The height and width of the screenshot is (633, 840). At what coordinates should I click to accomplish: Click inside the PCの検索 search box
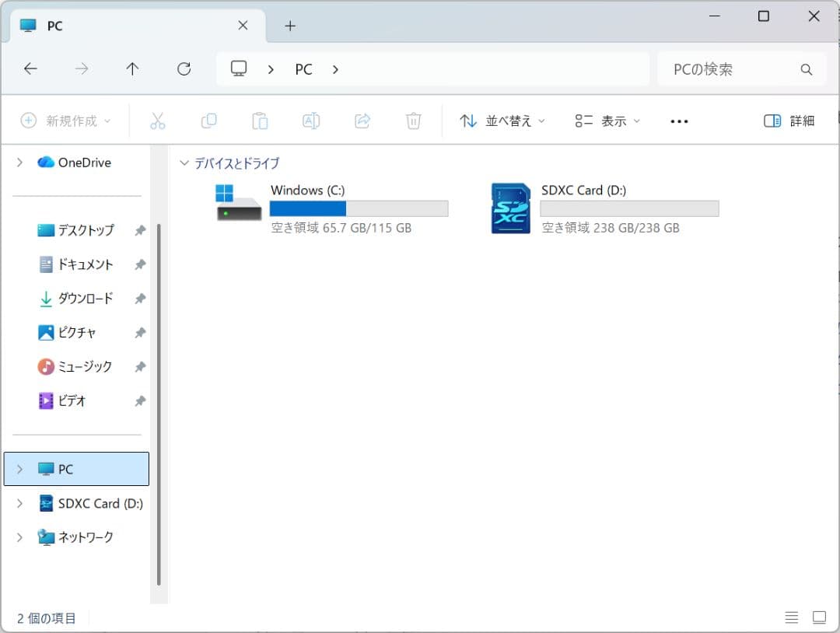731,68
